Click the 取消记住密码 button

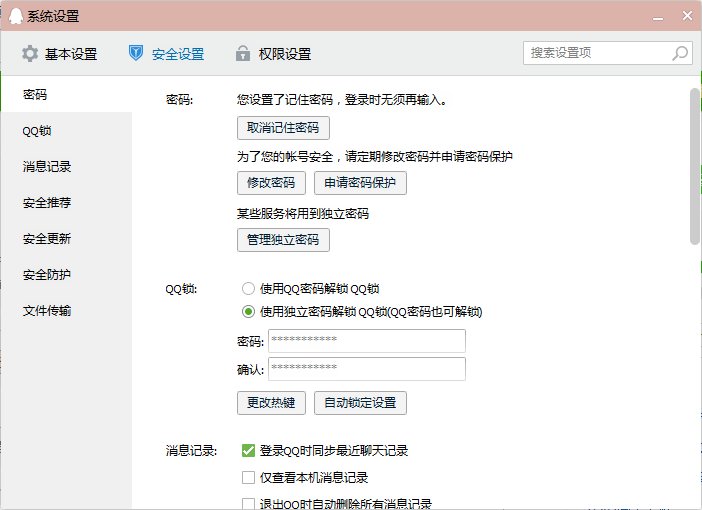coord(283,128)
